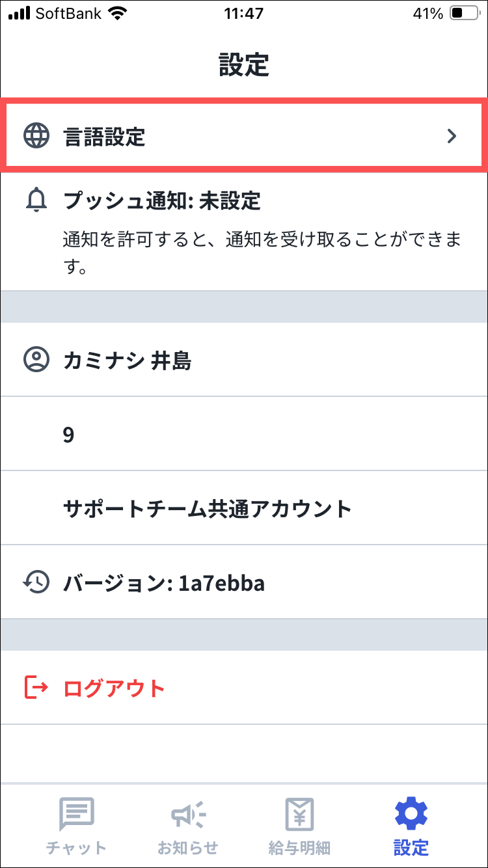Click the megaphone お知らせ icon
This screenshot has width=488, height=868.
pyautogui.click(x=187, y=814)
